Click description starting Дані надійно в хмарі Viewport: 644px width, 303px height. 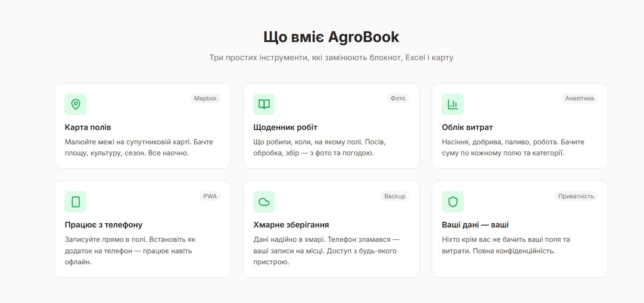pos(327,250)
